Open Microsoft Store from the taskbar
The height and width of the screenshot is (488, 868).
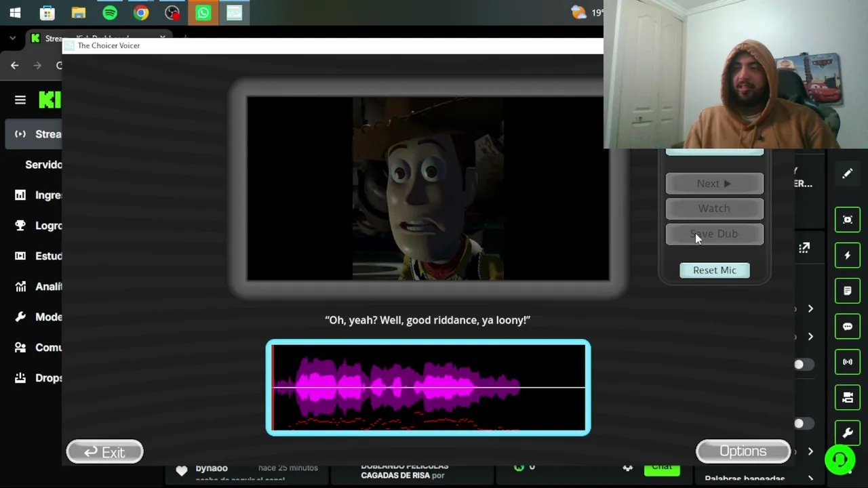(x=47, y=12)
